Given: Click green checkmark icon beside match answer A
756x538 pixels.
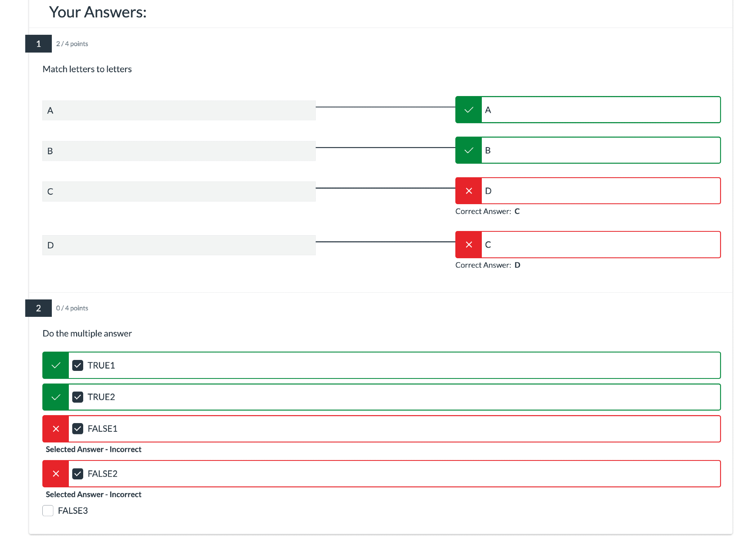Looking at the screenshot, I should click(469, 110).
